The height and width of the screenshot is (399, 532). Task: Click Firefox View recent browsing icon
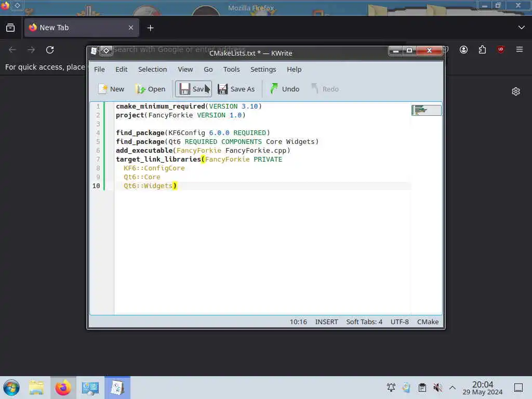(x=10, y=28)
